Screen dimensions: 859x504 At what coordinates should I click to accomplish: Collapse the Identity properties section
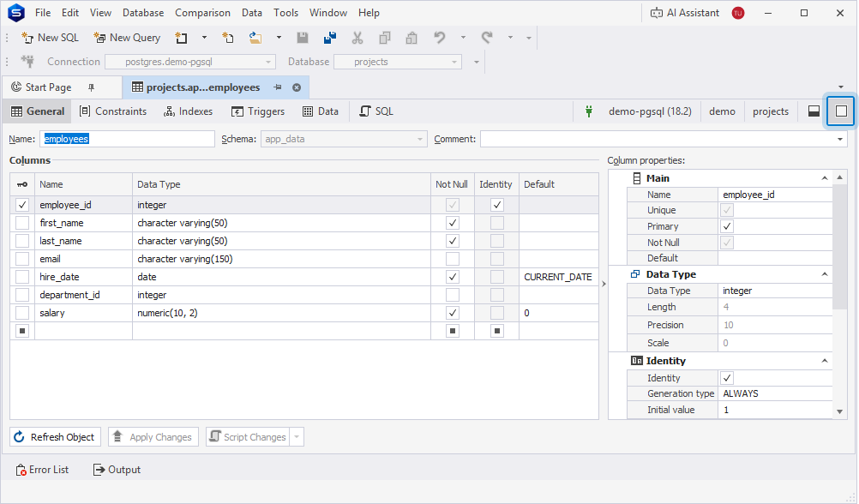click(825, 361)
